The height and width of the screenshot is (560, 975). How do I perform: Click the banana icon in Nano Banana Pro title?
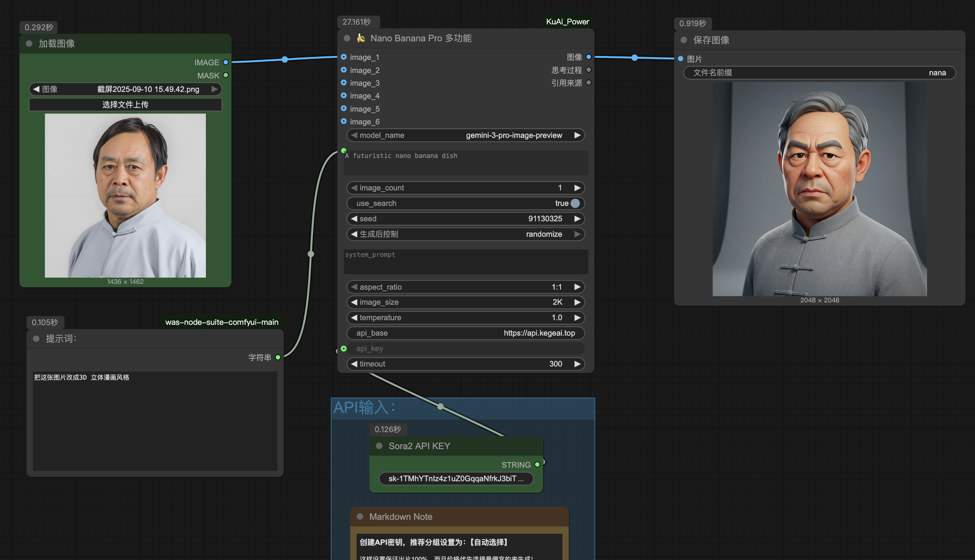coord(361,38)
